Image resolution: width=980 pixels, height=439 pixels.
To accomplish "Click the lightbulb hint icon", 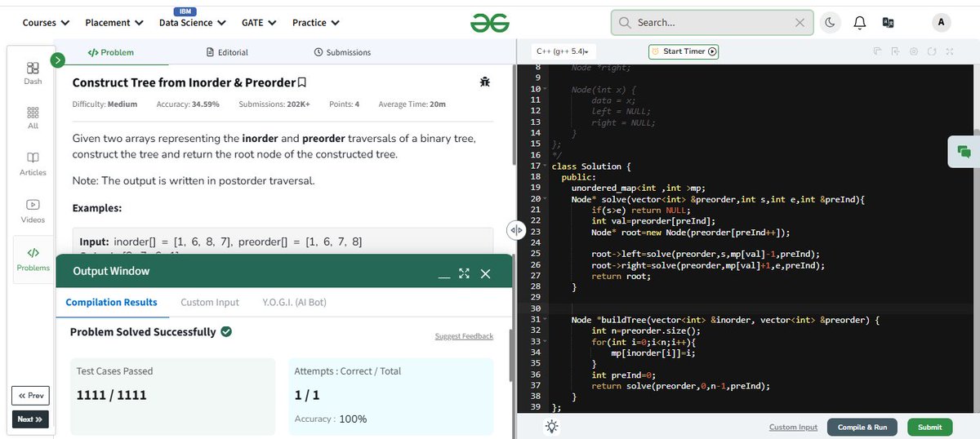I will [x=552, y=427].
